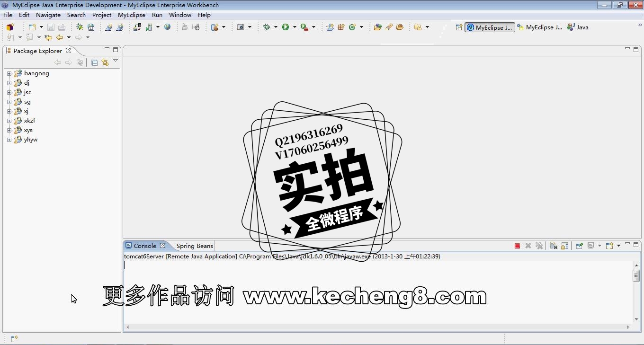The width and height of the screenshot is (644, 345).
Task: Click the Print toolbar icon
Action: 62,27
